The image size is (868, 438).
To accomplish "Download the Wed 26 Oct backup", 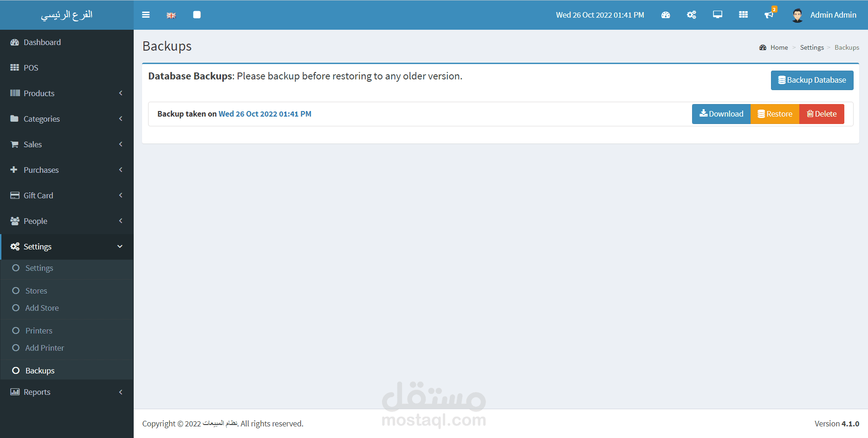I will 721,114.
